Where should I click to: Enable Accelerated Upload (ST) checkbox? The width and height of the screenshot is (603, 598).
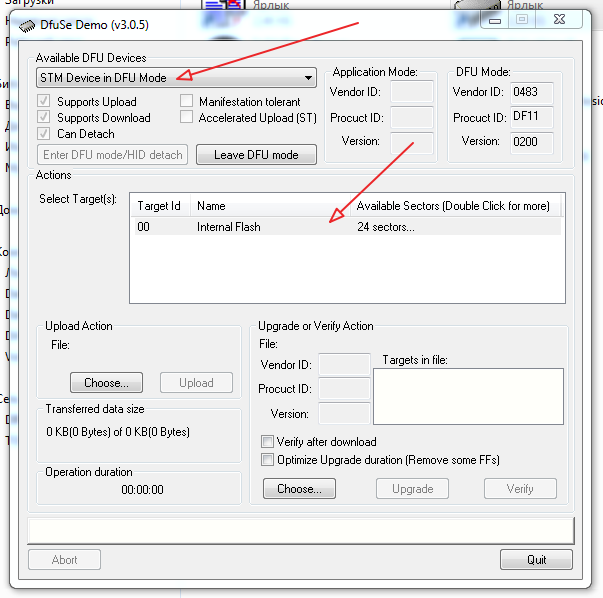[187, 117]
